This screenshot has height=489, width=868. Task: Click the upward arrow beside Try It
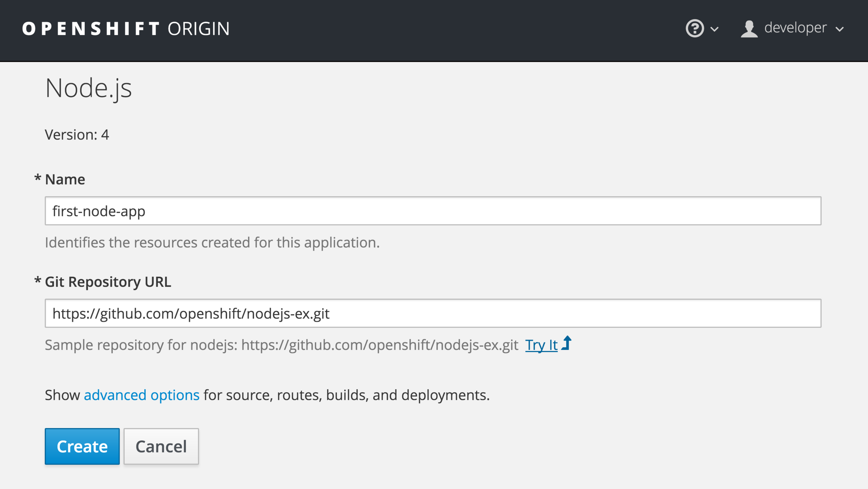567,343
